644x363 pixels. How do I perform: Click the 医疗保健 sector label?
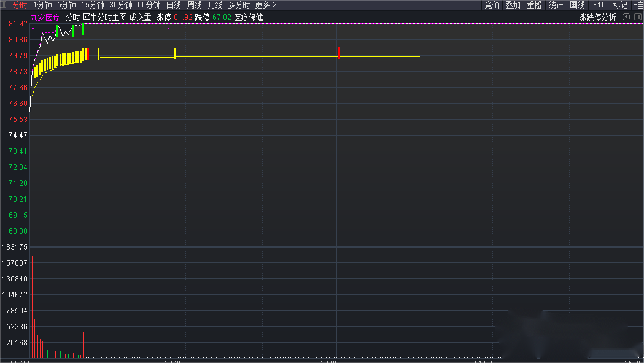[249, 17]
